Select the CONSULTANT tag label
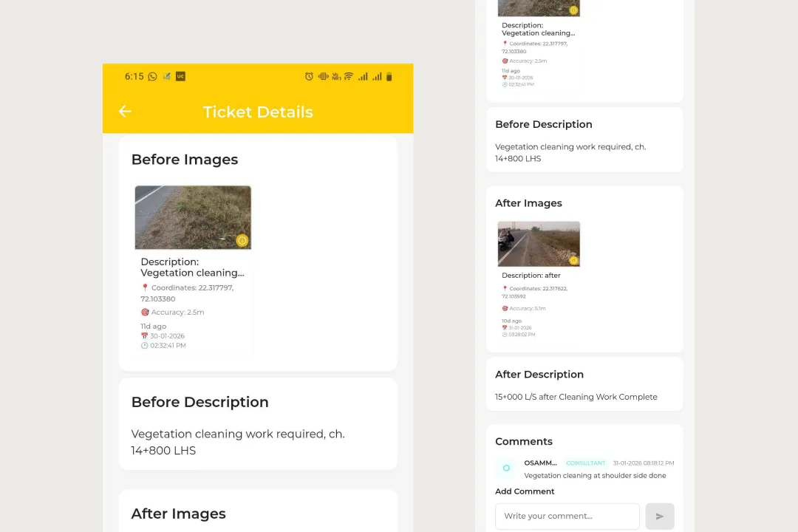798x532 pixels. pyautogui.click(x=585, y=463)
